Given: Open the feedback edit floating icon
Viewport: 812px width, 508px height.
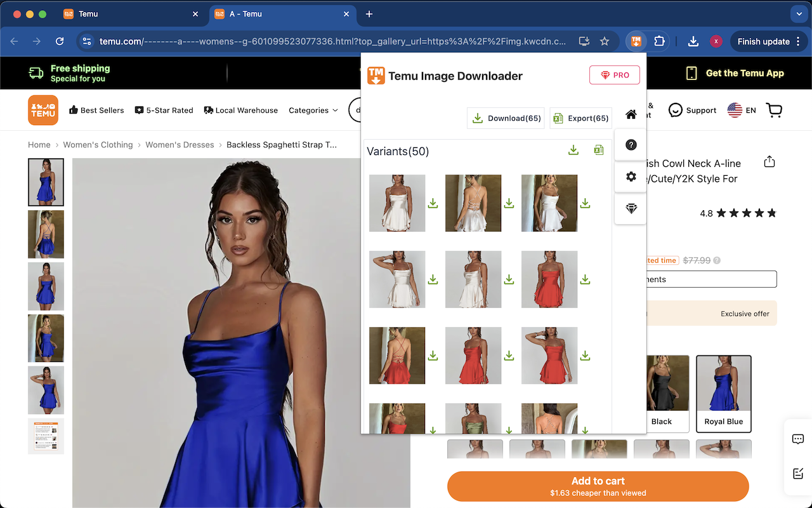Looking at the screenshot, I should click(x=798, y=473).
